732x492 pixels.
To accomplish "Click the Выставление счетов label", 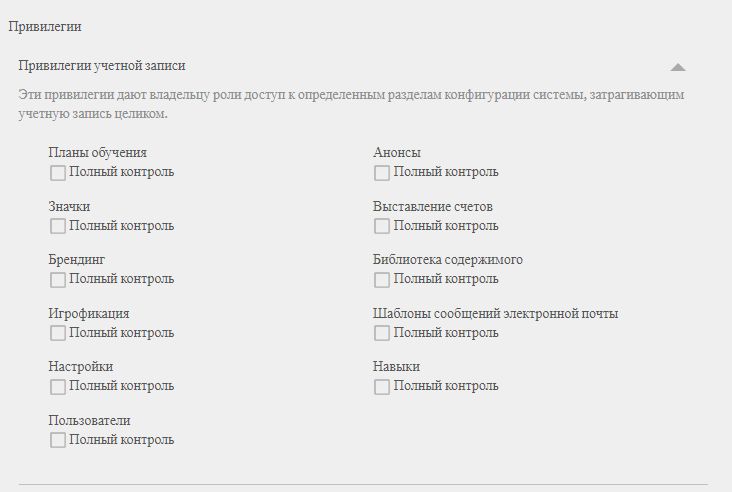I will pyautogui.click(x=432, y=207).
